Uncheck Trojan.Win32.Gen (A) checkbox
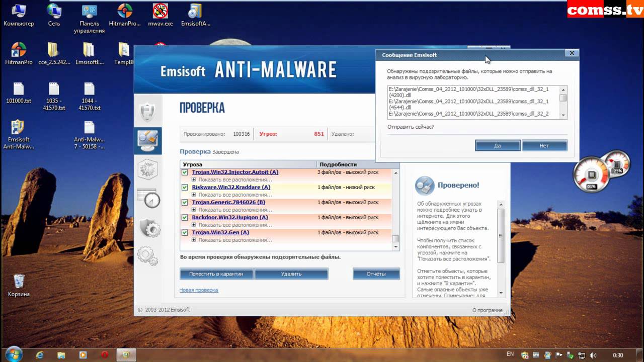This screenshot has width=644, height=362. coord(185,232)
